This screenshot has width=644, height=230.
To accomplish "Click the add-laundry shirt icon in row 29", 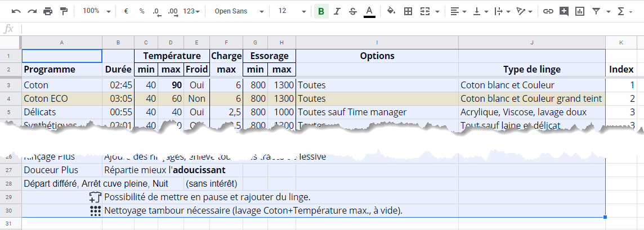I will coord(95,197).
